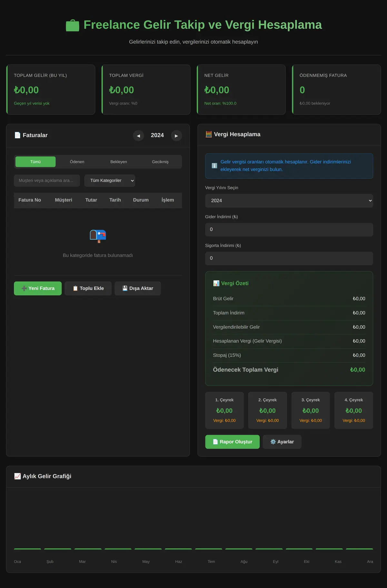Go to the next year with the right arrow
387x588 pixels.
(176, 136)
